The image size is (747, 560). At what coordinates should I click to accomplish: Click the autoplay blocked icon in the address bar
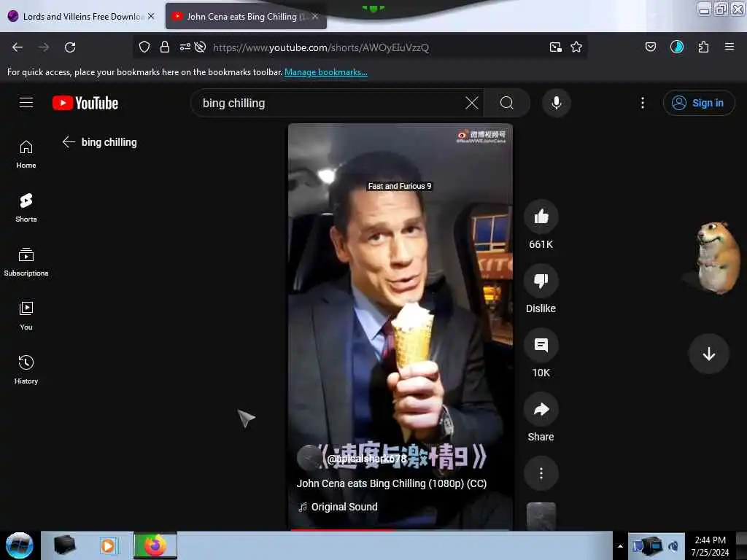coord(201,47)
